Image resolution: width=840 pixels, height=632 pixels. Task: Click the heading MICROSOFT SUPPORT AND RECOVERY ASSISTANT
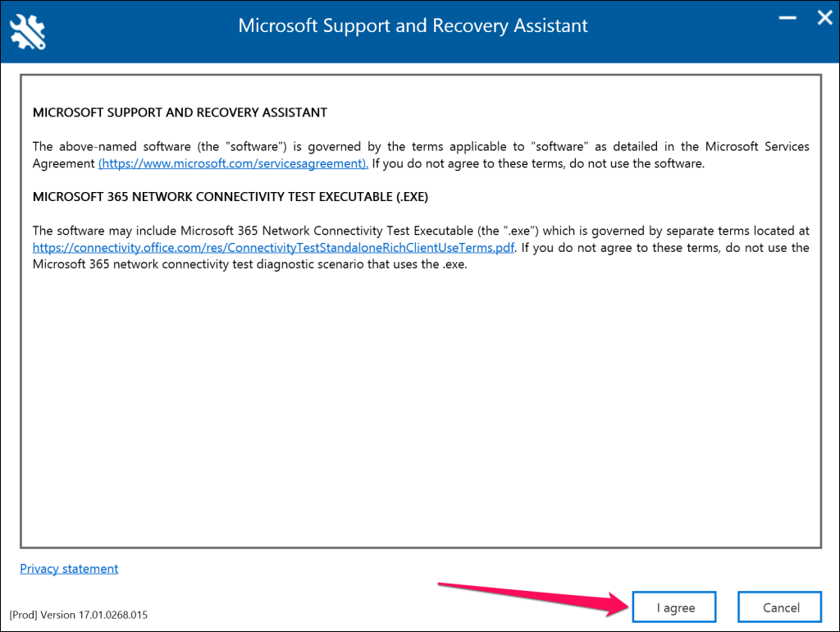coord(180,112)
